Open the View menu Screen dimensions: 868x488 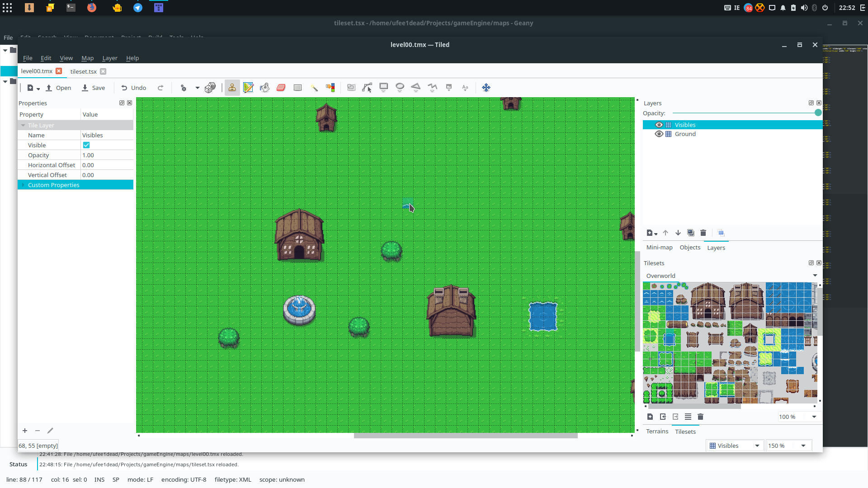pyautogui.click(x=66, y=58)
